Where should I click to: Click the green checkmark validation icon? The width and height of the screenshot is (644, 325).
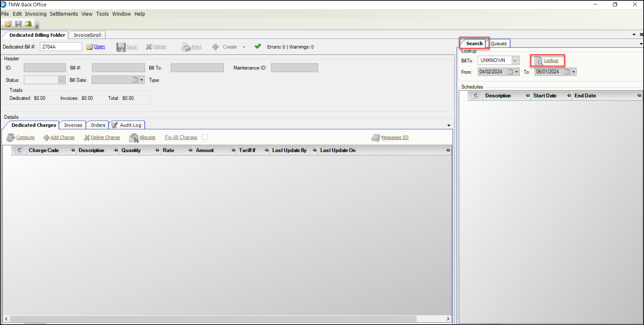click(258, 46)
